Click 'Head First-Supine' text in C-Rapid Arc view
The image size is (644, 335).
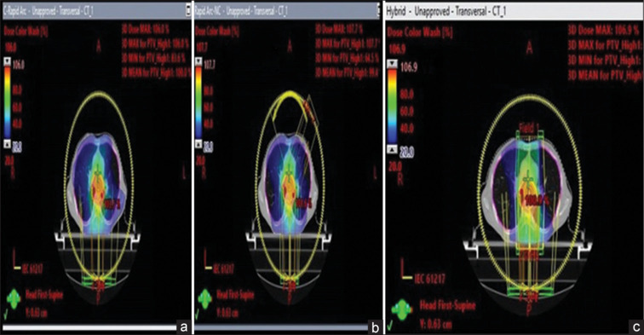point(44,295)
